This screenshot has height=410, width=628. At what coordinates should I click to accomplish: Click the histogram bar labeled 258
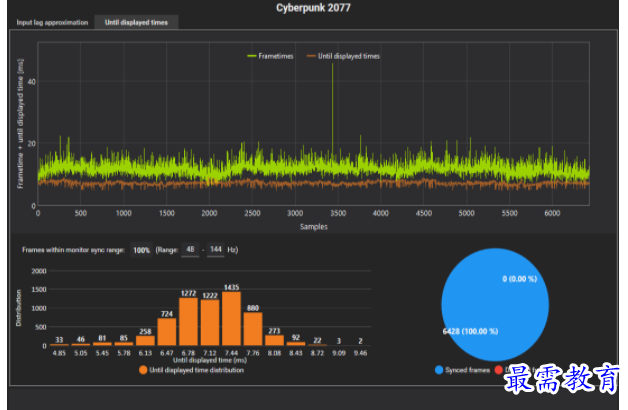(145, 340)
